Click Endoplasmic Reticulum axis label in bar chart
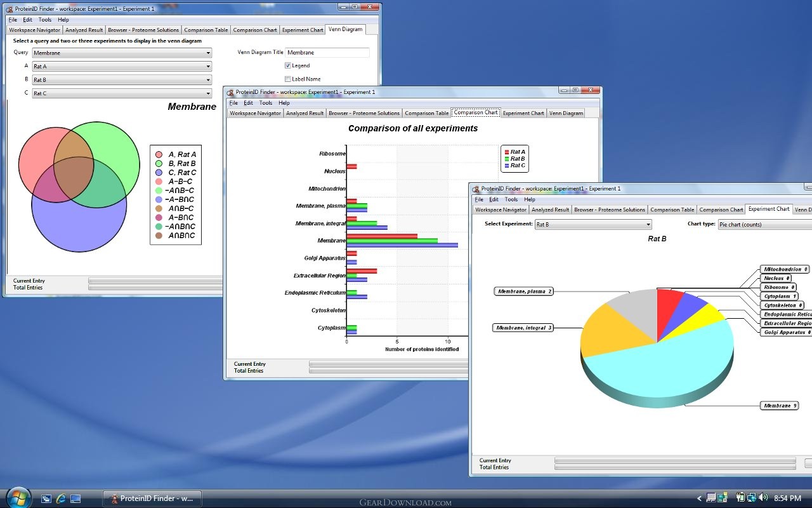The width and height of the screenshot is (812, 508). (315, 293)
